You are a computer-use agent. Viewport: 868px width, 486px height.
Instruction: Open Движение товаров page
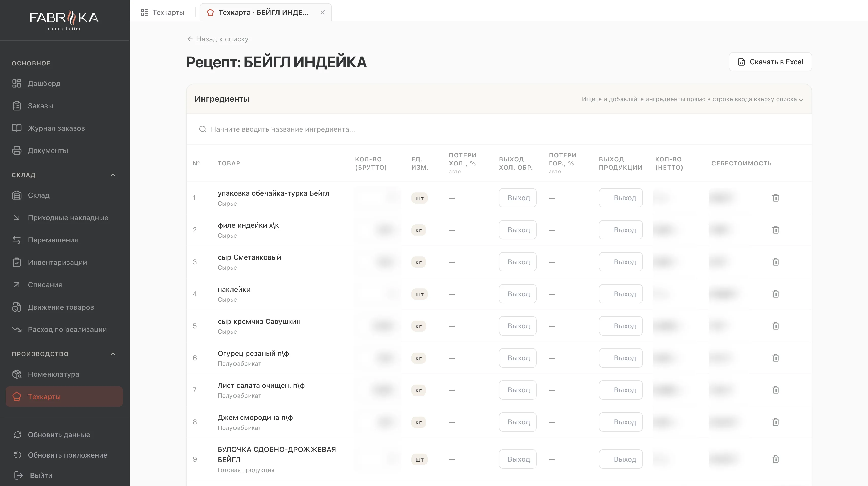(64, 307)
